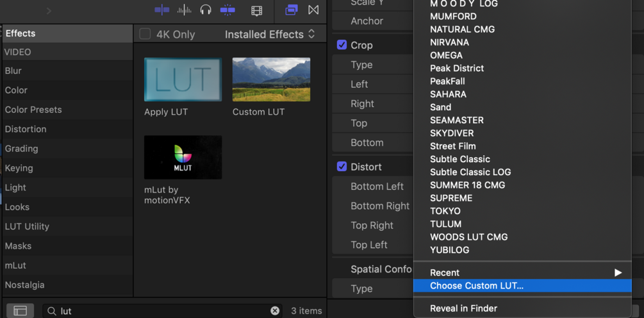
Task: Select the mLut by motionVFX thumbnail
Action: pos(183,157)
